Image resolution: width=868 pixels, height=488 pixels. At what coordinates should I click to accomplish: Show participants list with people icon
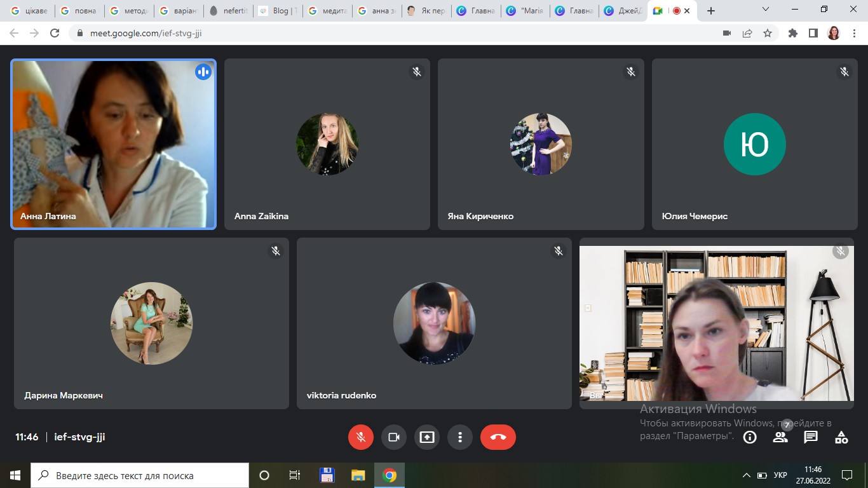[x=780, y=437]
